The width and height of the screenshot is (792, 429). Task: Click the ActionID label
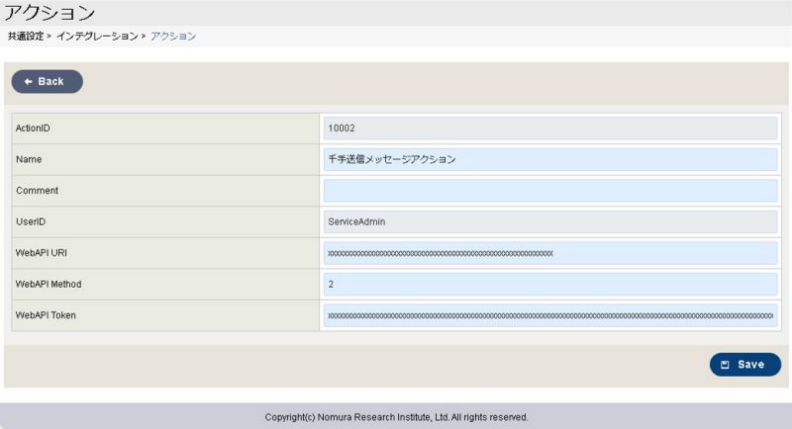tap(33, 128)
